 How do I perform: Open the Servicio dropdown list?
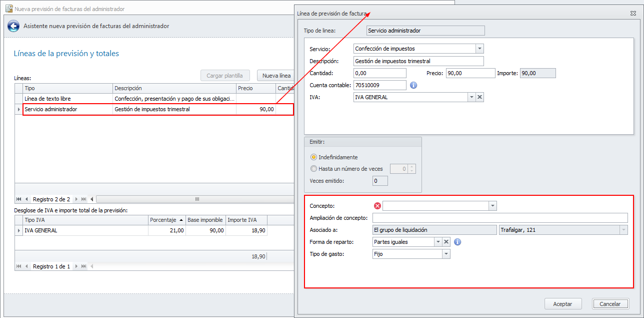click(x=479, y=49)
